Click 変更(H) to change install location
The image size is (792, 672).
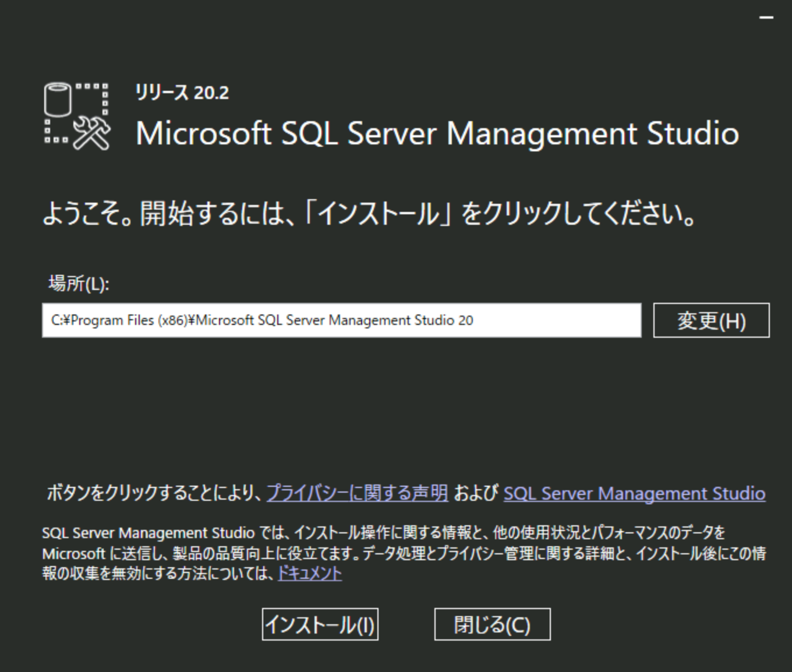711,320
